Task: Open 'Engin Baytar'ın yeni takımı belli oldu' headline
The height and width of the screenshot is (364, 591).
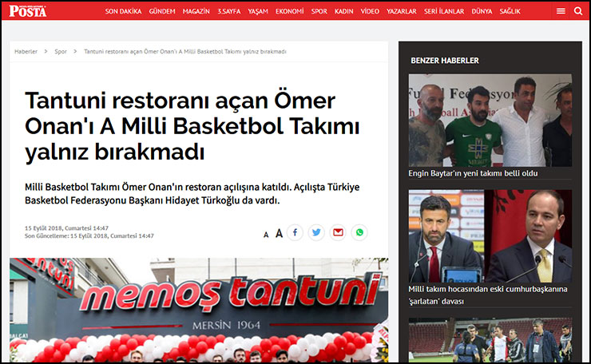Action: point(473,173)
